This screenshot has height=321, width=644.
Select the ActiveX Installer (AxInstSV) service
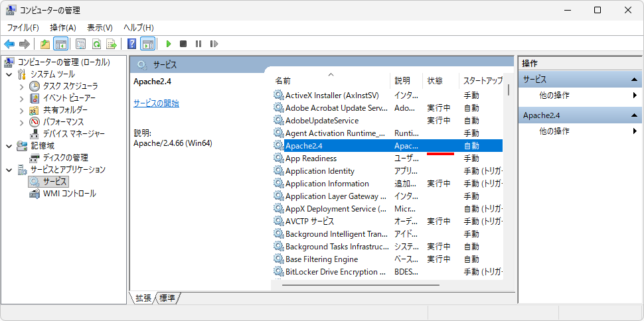pyautogui.click(x=387, y=96)
